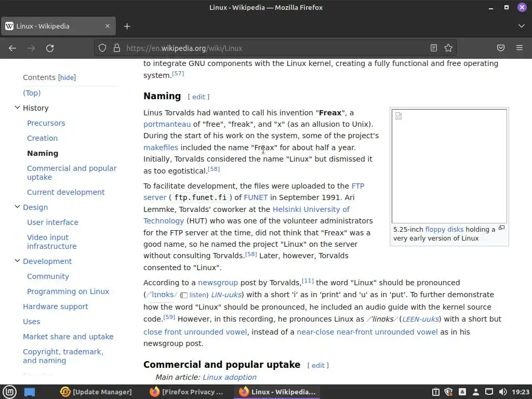532x399 pixels.
Task: Go to Community in the contents
Action: pos(48,276)
